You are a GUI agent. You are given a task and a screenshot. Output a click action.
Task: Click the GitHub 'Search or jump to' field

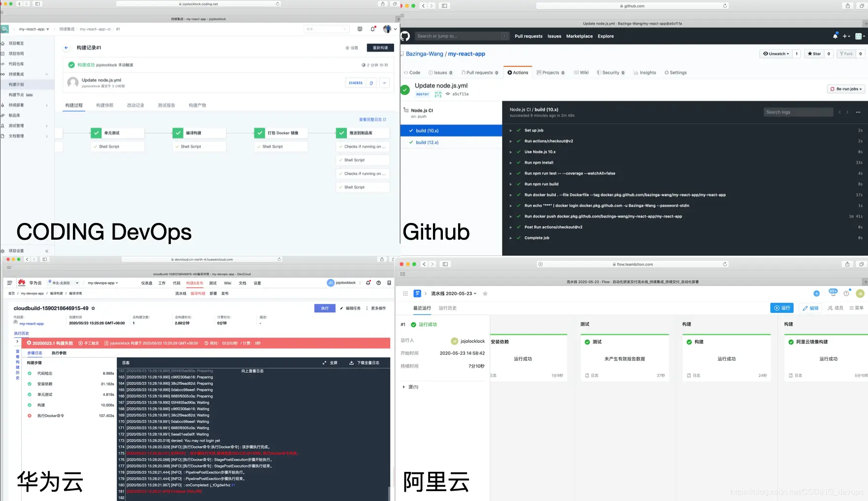(x=462, y=36)
